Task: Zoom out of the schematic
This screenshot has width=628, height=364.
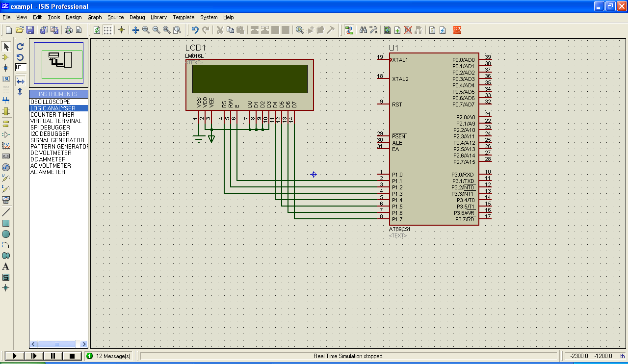Action: tap(156, 30)
